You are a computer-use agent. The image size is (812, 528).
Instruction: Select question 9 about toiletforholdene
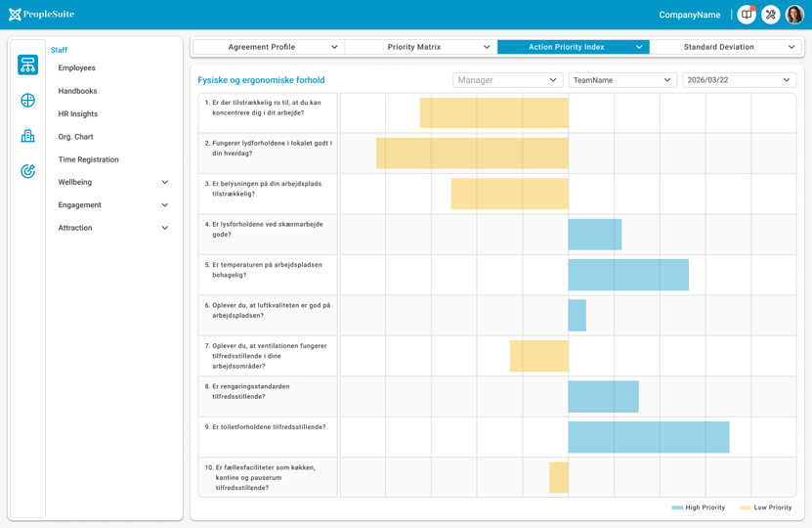click(268, 437)
